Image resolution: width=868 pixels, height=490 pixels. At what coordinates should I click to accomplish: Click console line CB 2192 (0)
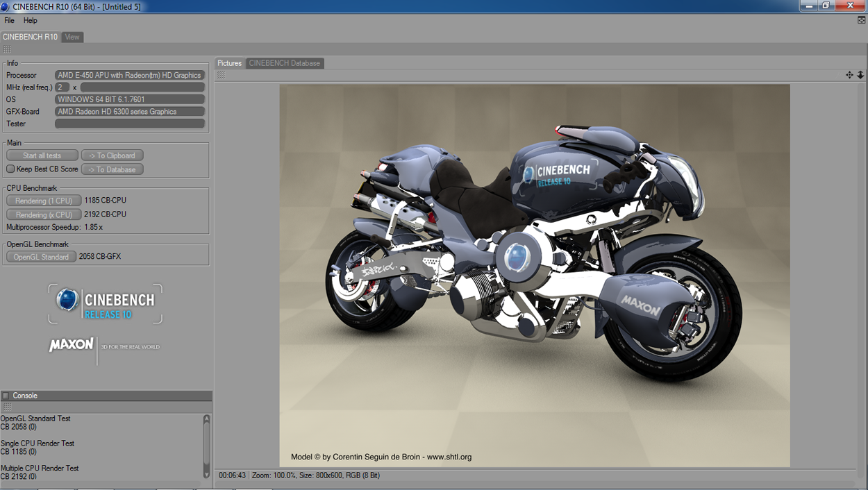click(19, 477)
